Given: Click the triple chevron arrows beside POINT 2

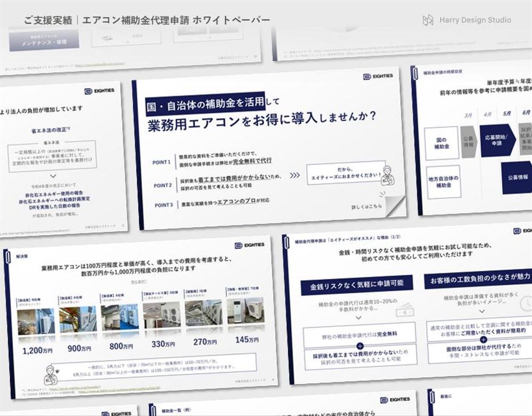Looking at the screenshot, I should pos(295,175).
